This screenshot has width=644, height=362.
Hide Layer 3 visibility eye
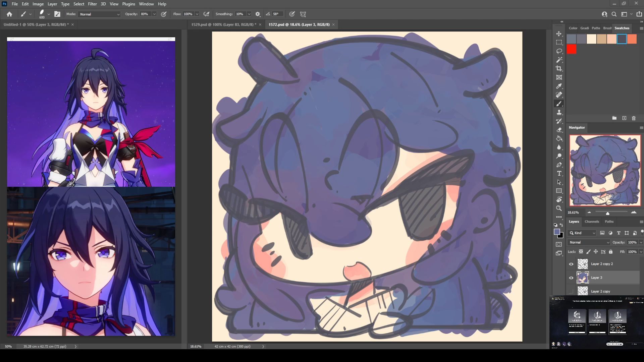pyautogui.click(x=571, y=278)
